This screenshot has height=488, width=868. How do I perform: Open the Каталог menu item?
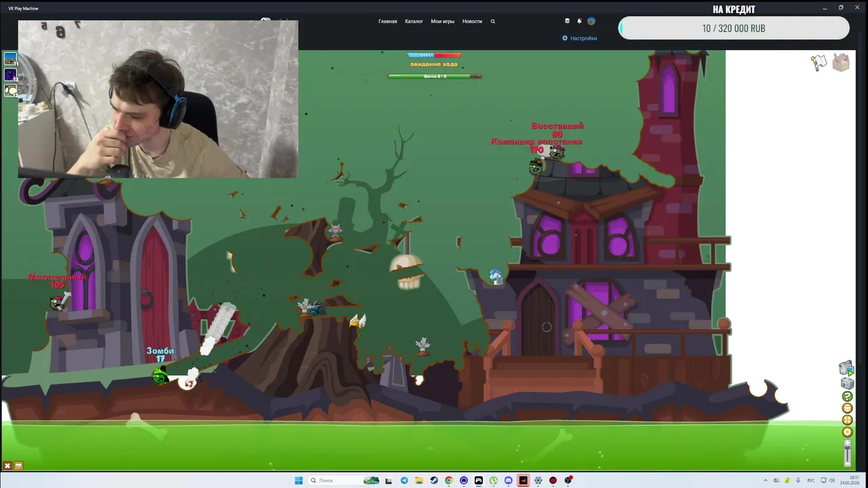(414, 21)
